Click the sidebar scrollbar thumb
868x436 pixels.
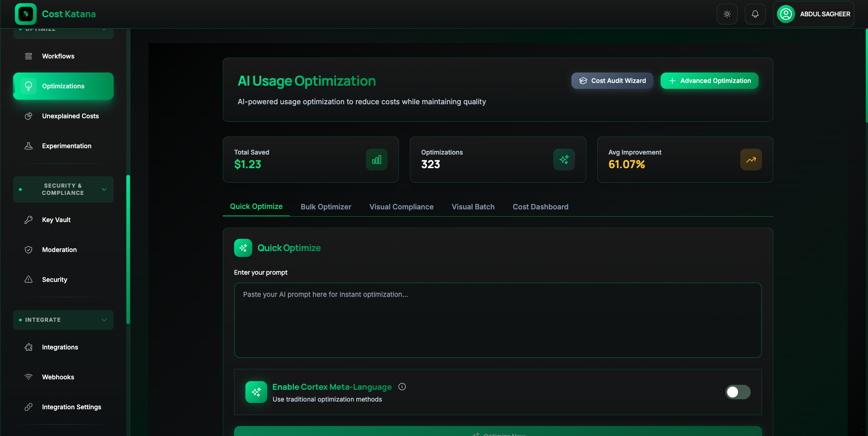tap(128, 249)
